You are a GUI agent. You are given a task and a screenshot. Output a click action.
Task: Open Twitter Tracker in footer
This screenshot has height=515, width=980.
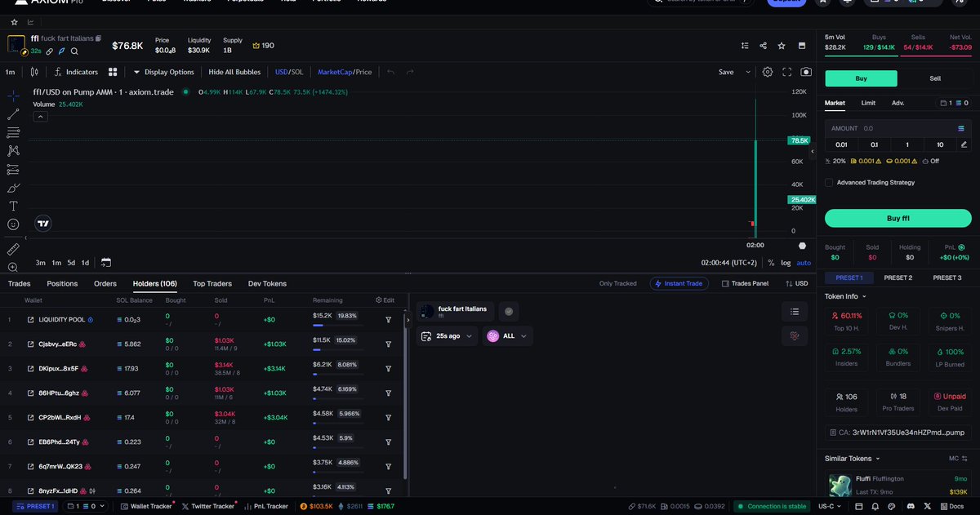click(x=207, y=506)
